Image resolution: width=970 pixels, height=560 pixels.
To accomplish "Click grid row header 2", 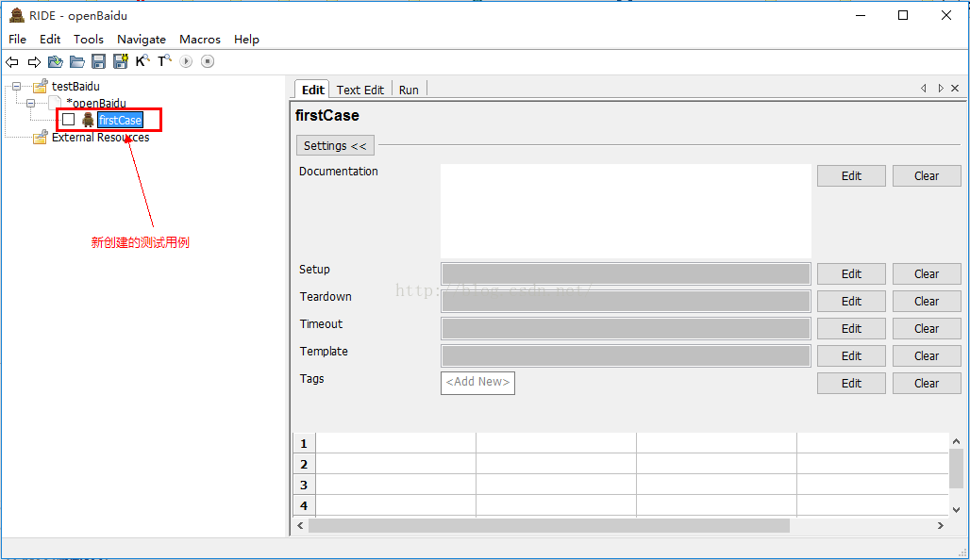I will [304, 464].
